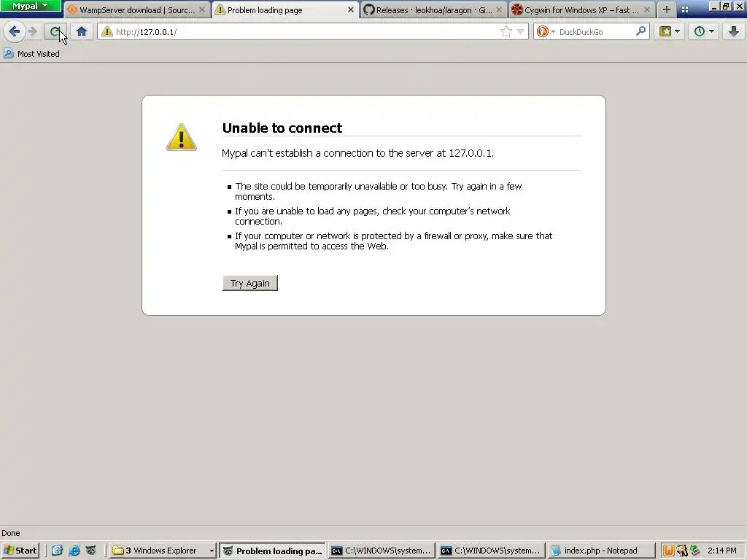Open a new tab with the plus button
This screenshot has width=747, height=560.
point(667,9)
